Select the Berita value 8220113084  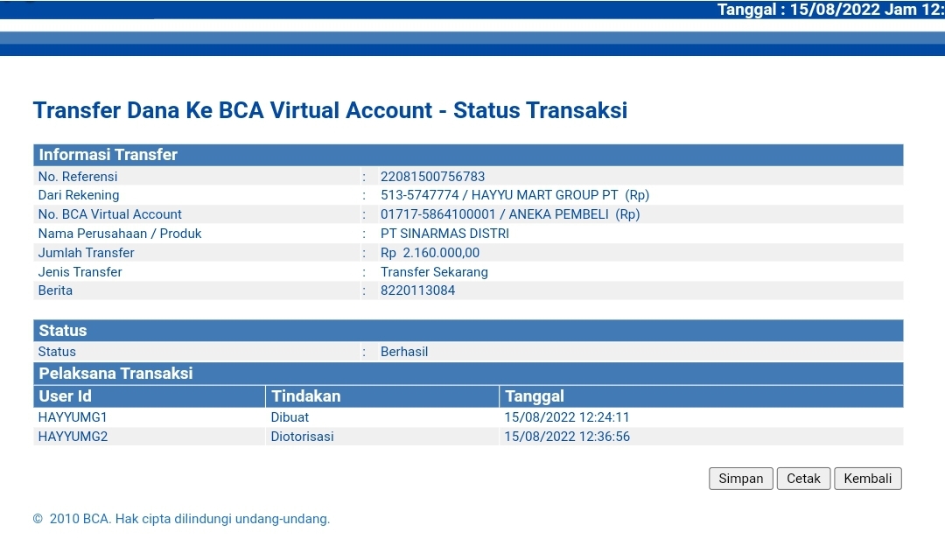pyautogui.click(x=417, y=290)
